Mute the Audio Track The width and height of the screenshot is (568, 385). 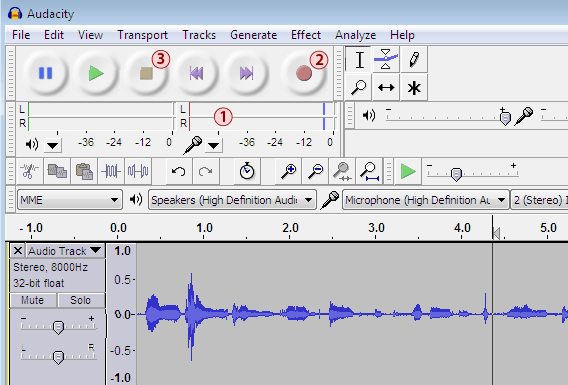[x=33, y=300]
